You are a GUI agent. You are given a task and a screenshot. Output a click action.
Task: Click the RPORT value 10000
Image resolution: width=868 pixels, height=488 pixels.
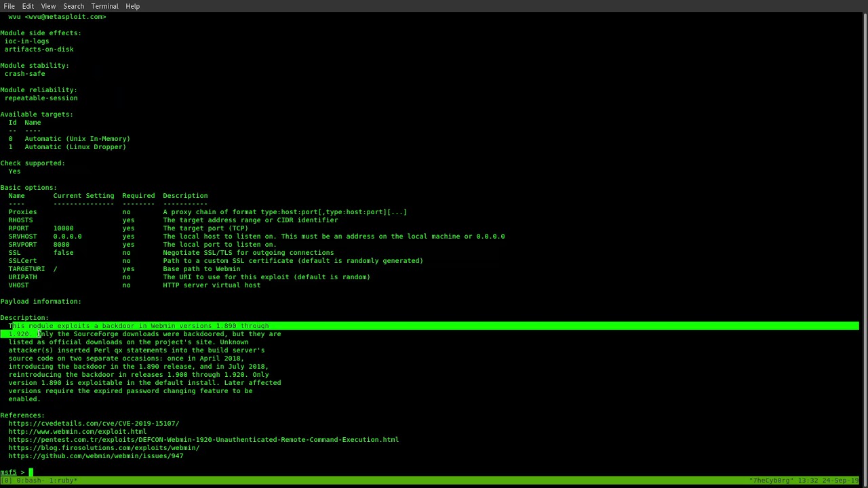click(x=63, y=228)
